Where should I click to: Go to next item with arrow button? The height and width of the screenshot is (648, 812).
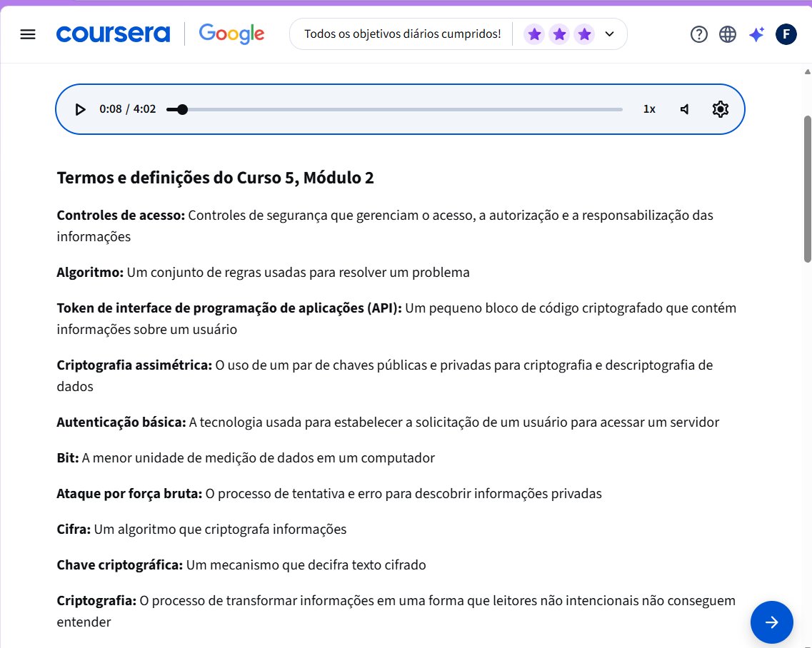(x=771, y=622)
